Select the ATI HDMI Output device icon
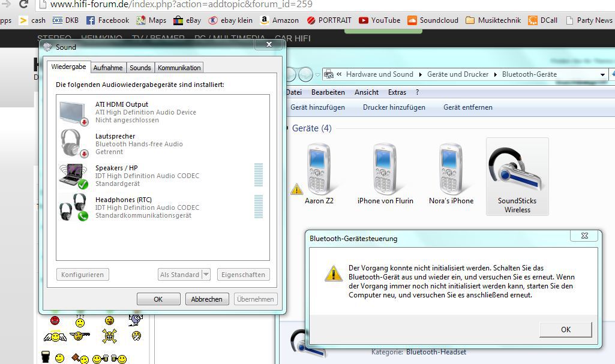Screen dimensions: 615x364 [x=73, y=112]
